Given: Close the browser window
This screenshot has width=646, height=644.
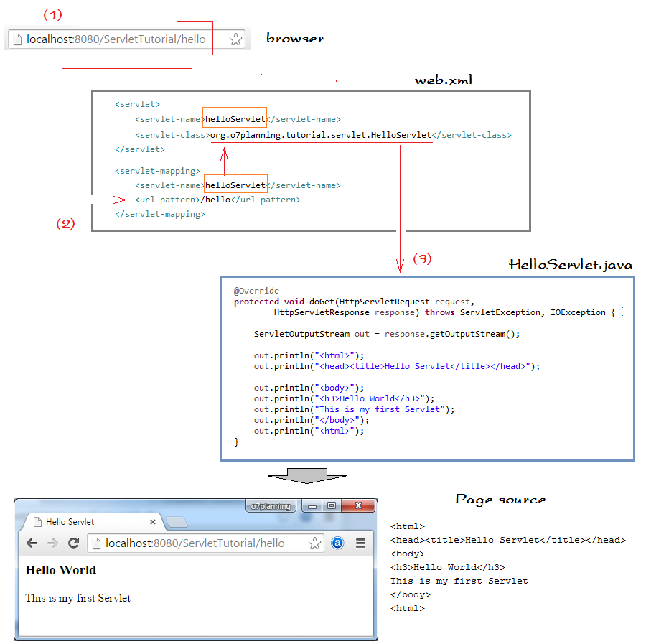Looking at the screenshot, I should tap(358, 505).
